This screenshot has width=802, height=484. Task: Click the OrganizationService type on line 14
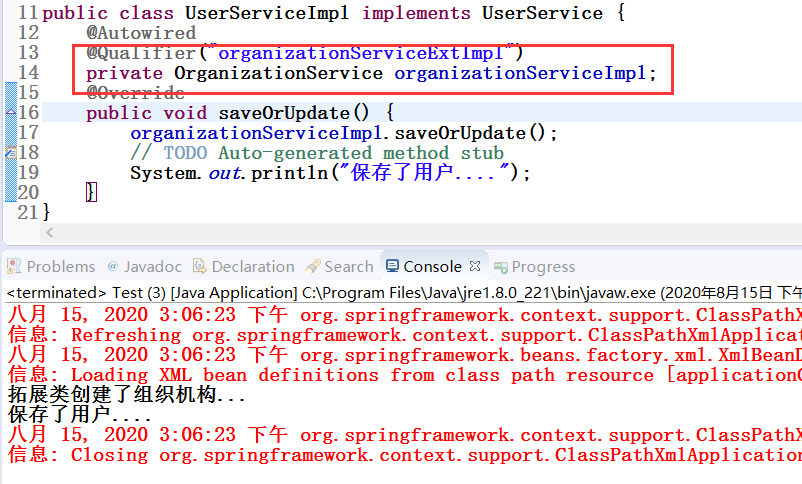(278, 73)
